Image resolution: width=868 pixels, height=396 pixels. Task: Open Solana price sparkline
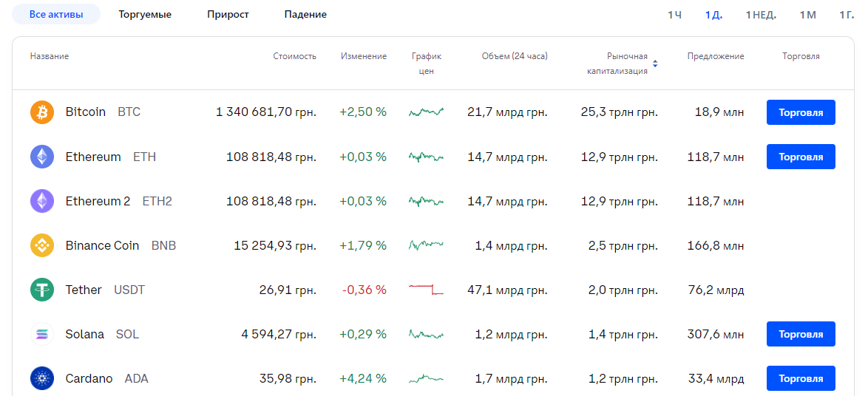coord(427,334)
